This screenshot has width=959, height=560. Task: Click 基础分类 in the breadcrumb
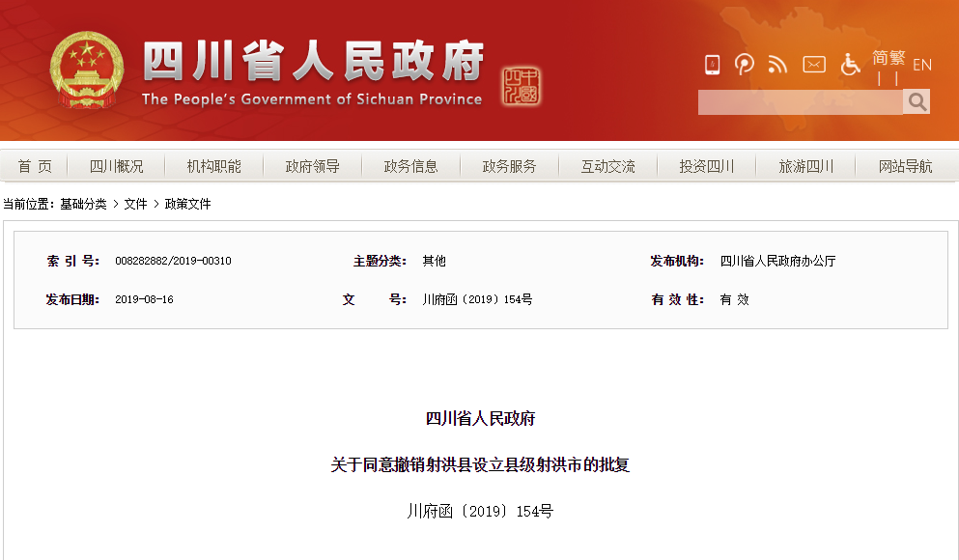(x=83, y=204)
